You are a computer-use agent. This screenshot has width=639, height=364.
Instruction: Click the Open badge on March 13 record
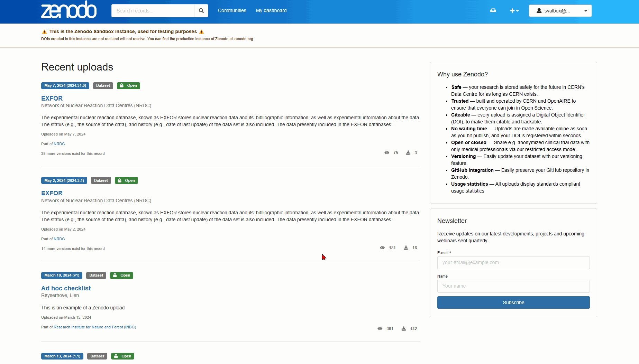pyautogui.click(x=122, y=356)
